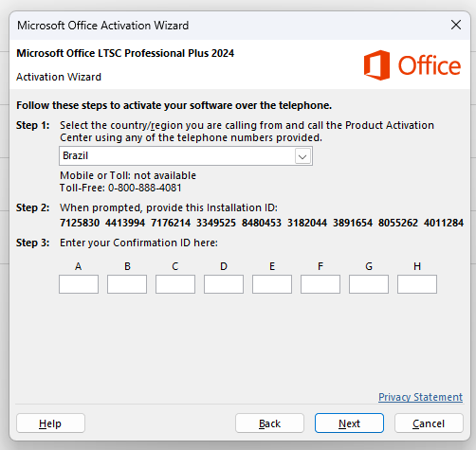Image resolution: width=476 pixels, height=450 pixels.
Task: Click the Help button
Action: tap(50, 423)
